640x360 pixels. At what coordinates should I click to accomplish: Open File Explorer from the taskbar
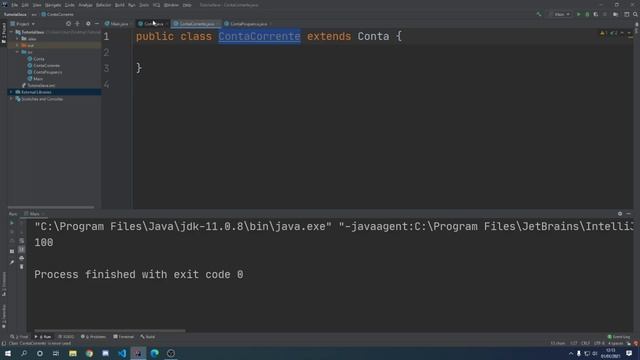pyautogui.click(x=73, y=353)
